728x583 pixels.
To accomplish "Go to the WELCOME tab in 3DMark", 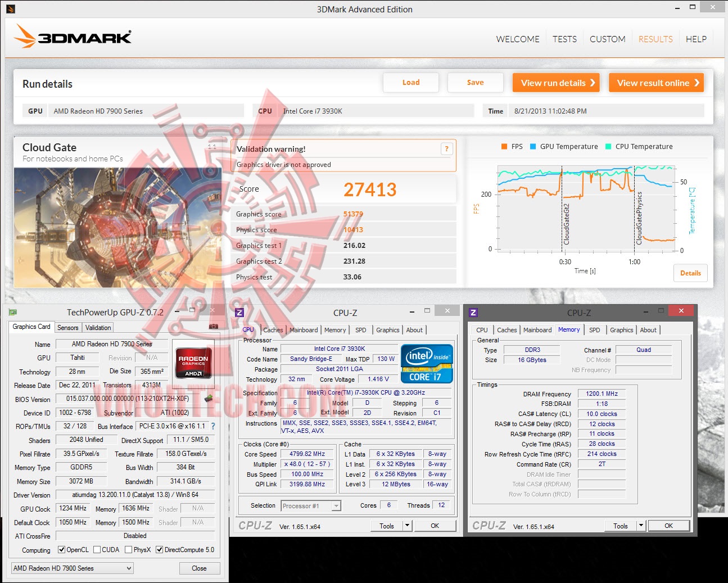I will [518, 39].
